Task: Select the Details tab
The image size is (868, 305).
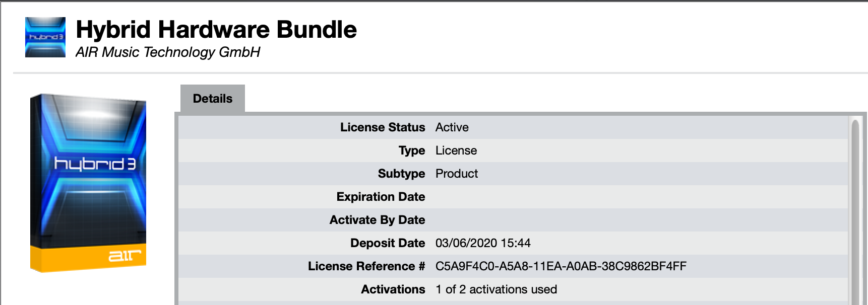Action: pos(213,99)
